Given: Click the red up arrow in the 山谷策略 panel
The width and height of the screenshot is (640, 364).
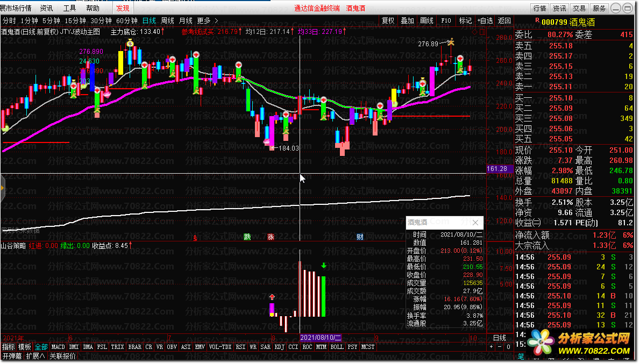Looking at the screenshot, I should pyautogui.click(x=272, y=297).
